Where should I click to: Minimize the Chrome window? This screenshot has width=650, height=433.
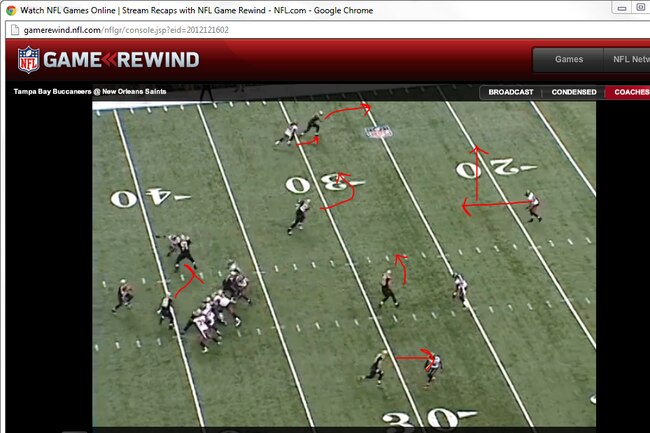(x=621, y=8)
